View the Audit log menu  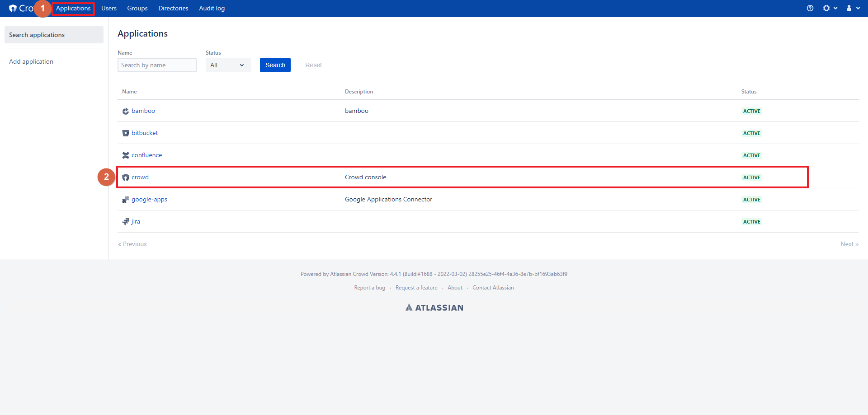click(212, 8)
